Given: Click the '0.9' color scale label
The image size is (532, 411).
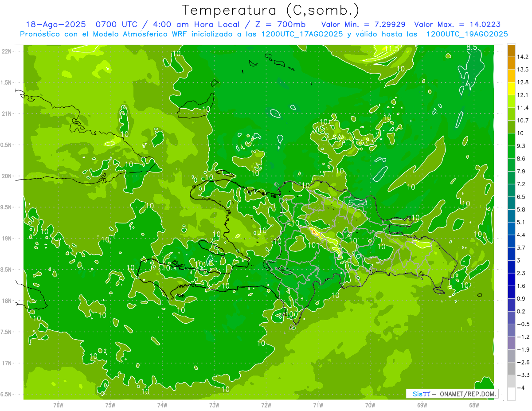Looking at the screenshot, I should click(521, 299).
